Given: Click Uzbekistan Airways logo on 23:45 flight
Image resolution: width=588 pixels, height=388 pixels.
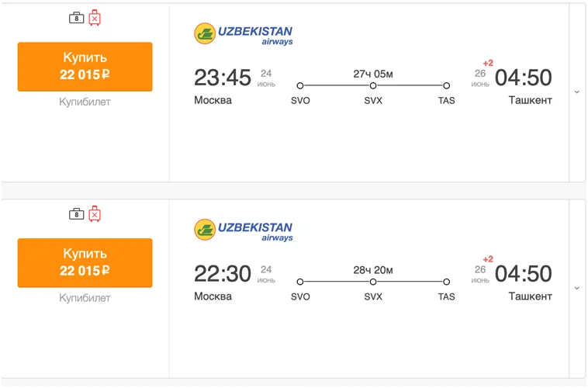Looking at the screenshot, I should pos(244,34).
